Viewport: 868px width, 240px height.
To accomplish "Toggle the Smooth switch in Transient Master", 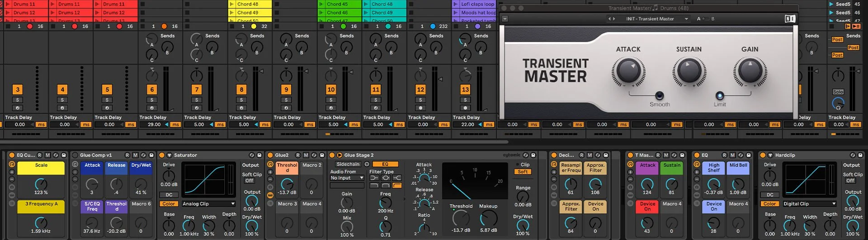I will [x=660, y=96].
